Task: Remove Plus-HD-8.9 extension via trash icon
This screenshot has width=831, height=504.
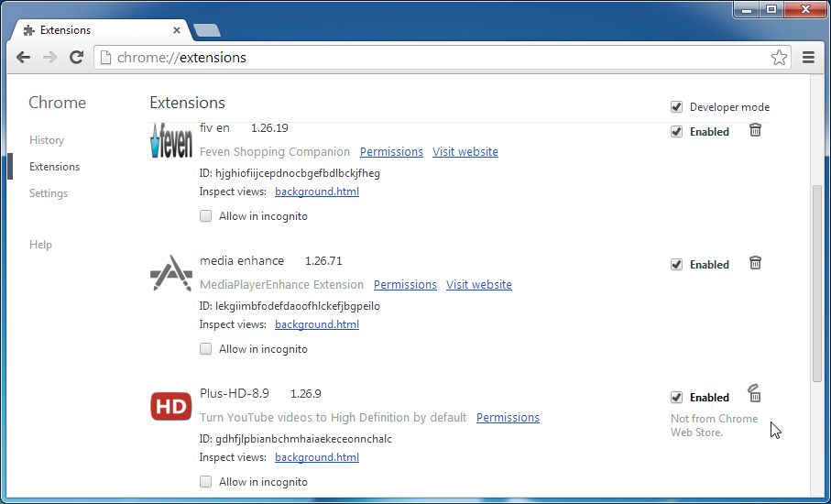Action: [755, 393]
